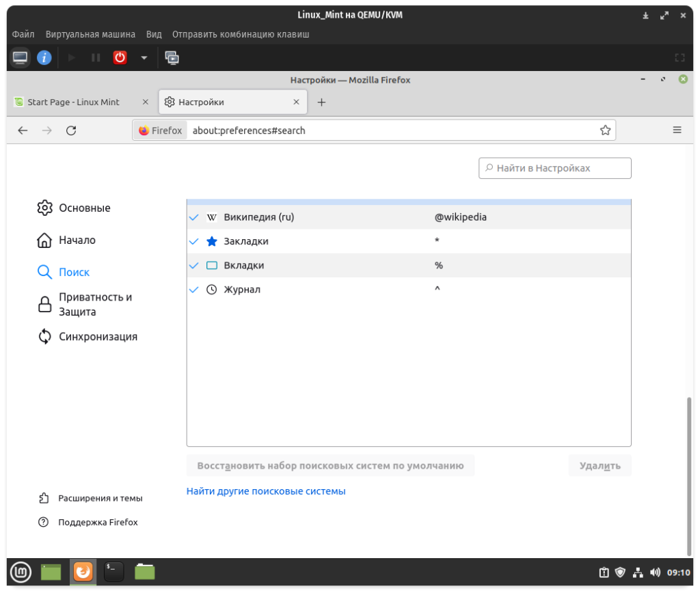This screenshot has width=700, height=593.
Task: Open Linux Mint start menu icon
Action: click(x=21, y=572)
